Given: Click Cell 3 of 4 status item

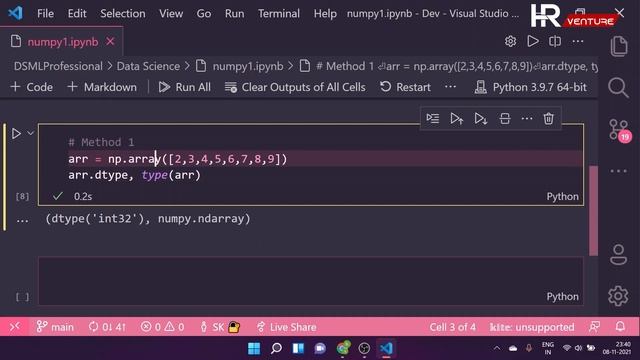Looking at the screenshot, I should pyautogui.click(x=452, y=327).
